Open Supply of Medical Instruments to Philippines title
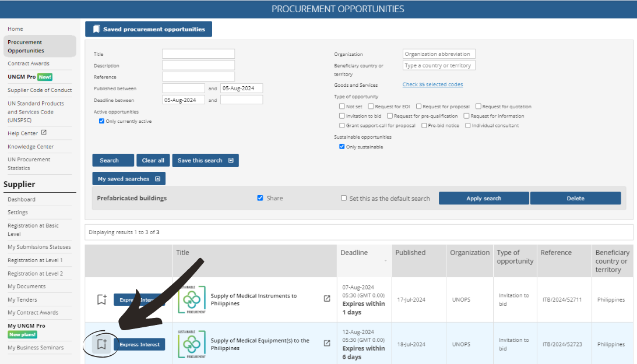Image resolution: width=637 pixels, height=364 pixels. [x=254, y=299]
